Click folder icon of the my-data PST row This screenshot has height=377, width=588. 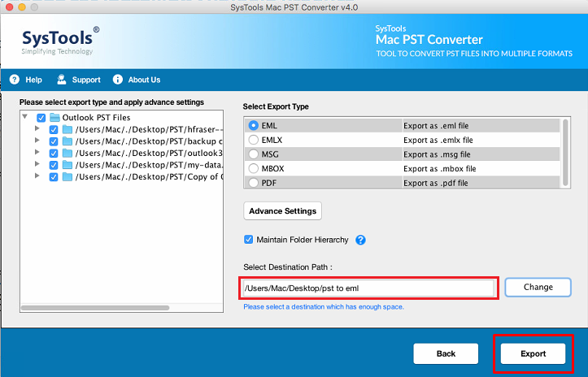pyautogui.click(x=68, y=165)
